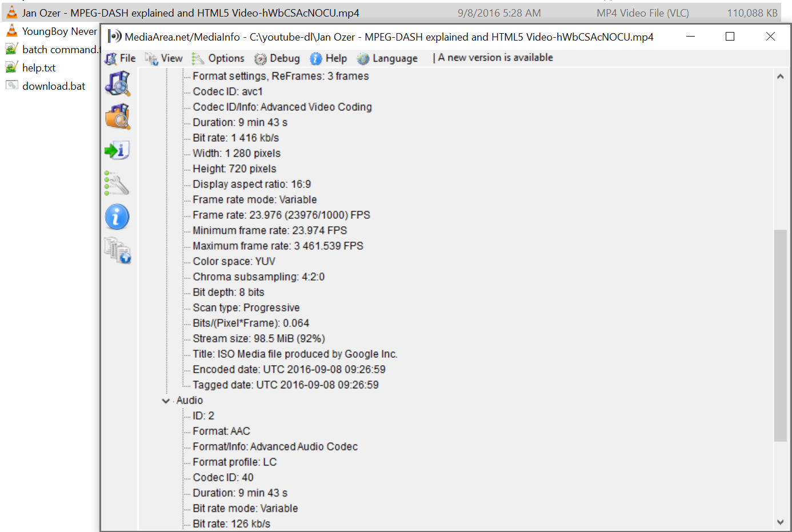Select 'Minimum frame rate: 23.974 FPS' row
Screen dimensions: 792x532
pos(270,230)
